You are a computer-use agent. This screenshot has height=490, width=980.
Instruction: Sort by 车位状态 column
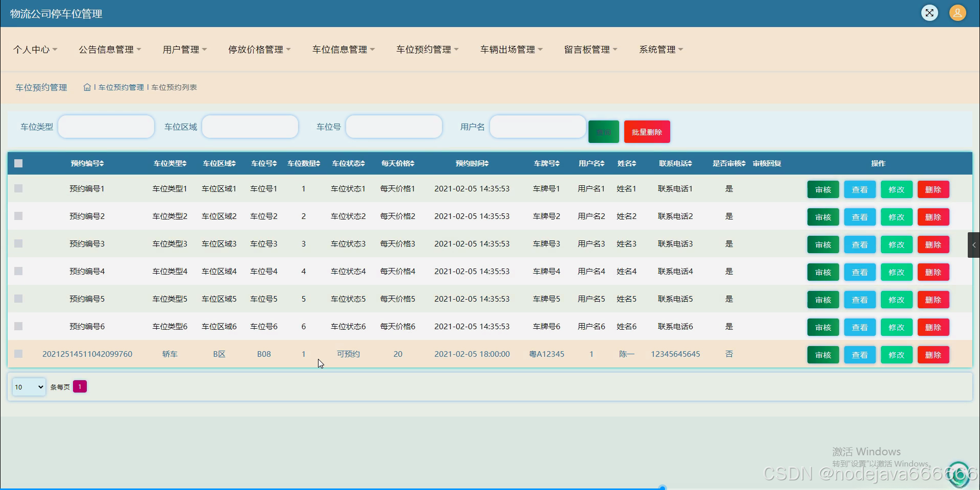point(348,163)
